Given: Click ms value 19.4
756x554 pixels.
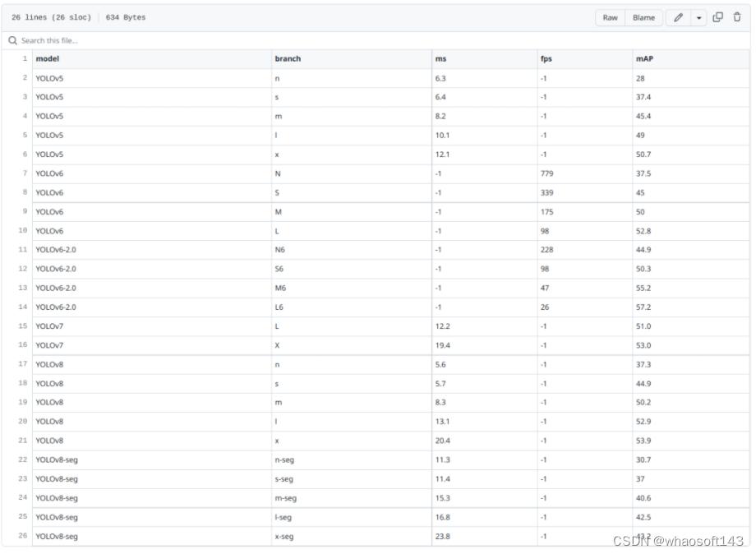Looking at the screenshot, I should (442, 346).
